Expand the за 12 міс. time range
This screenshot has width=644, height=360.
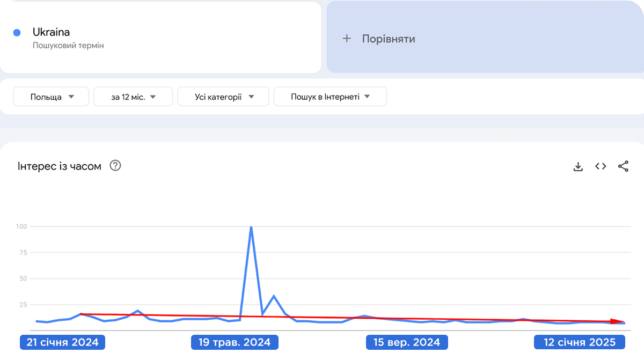133,97
